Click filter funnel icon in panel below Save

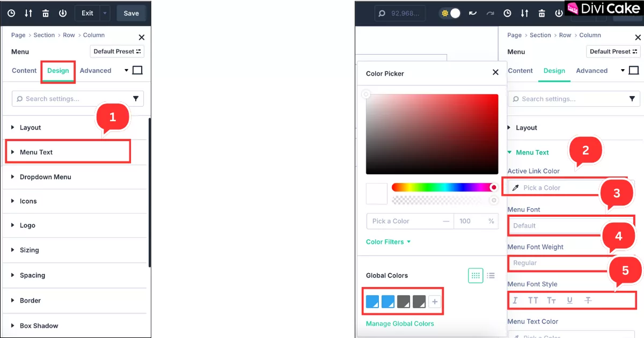coord(136,99)
